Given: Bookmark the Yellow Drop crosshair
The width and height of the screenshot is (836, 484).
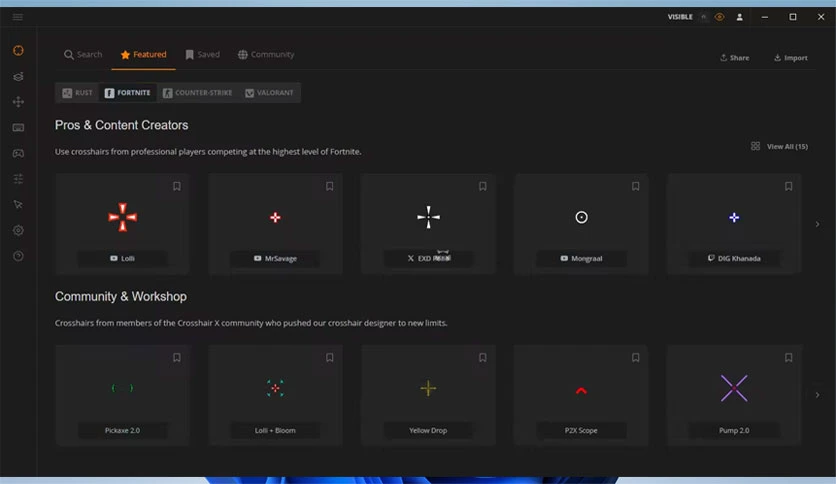Looking at the screenshot, I should 483,358.
